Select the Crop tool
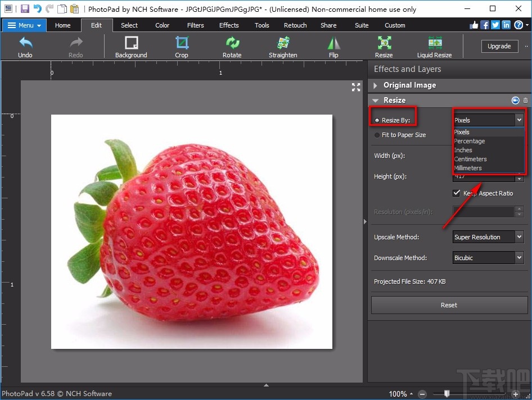The width and height of the screenshot is (532, 400). pos(182,46)
